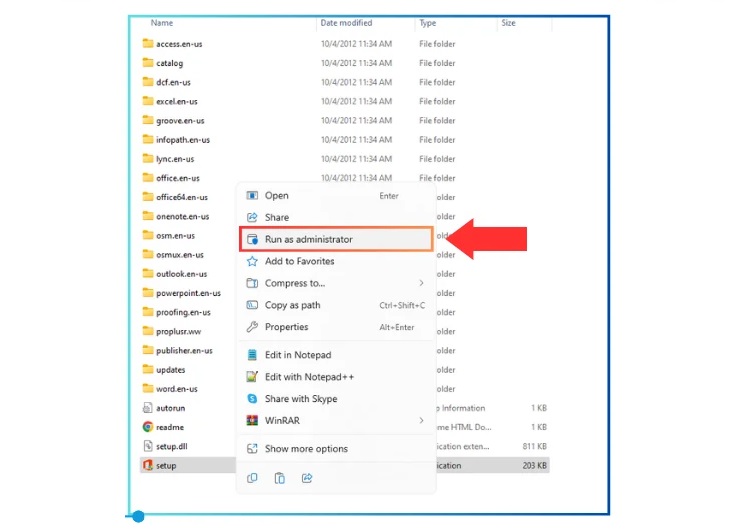Sort by the Name column header

tap(162, 23)
